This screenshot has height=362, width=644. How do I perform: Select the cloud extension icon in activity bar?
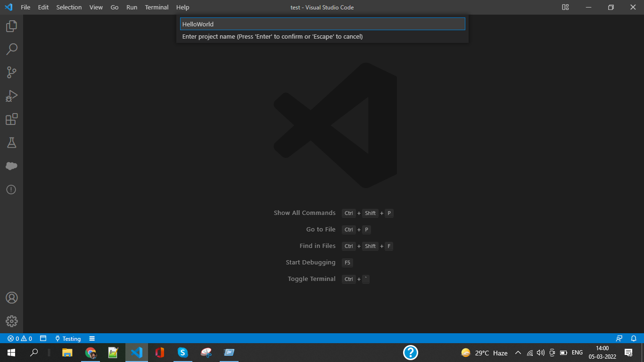point(11,166)
